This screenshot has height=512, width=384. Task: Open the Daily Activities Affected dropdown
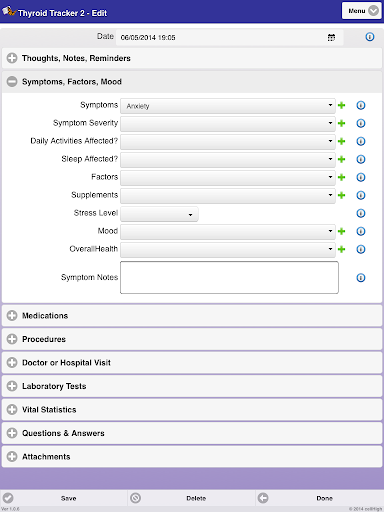point(228,142)
